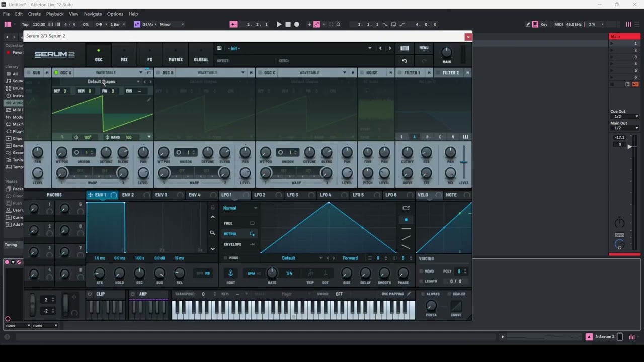This screenshot has width=644, height=362.
Task: Open OSC B WAVETABLE type dropdown
Action: (x=211, y=73)
